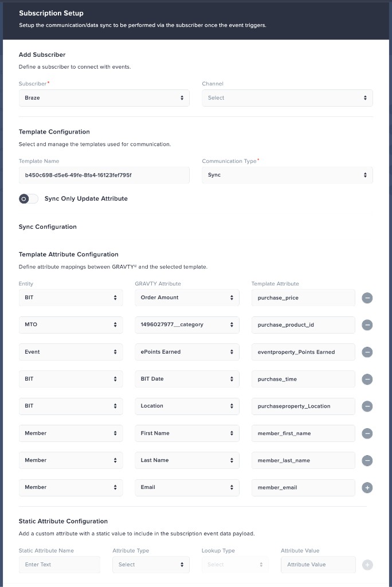This screenshot has height=587, width=392.
Task: Remove the purchase_product_id mapping row
Action: (x=367, y=324)
